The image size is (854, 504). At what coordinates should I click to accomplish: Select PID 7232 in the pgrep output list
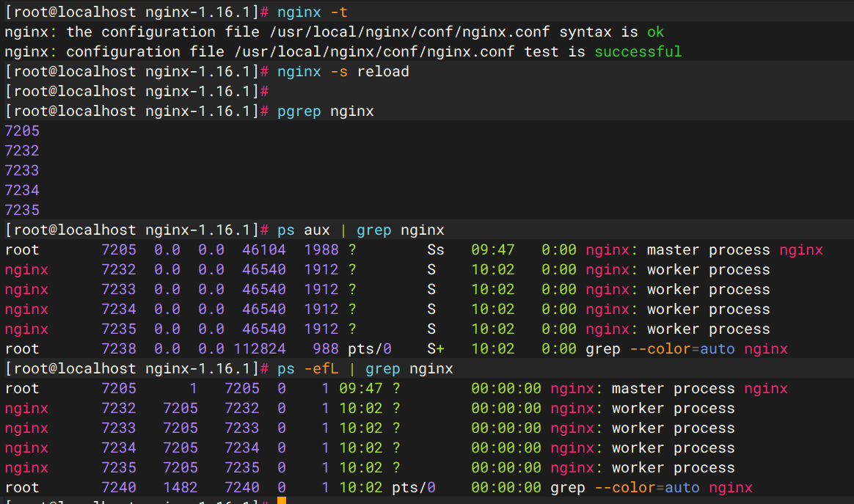pos(22,150)
